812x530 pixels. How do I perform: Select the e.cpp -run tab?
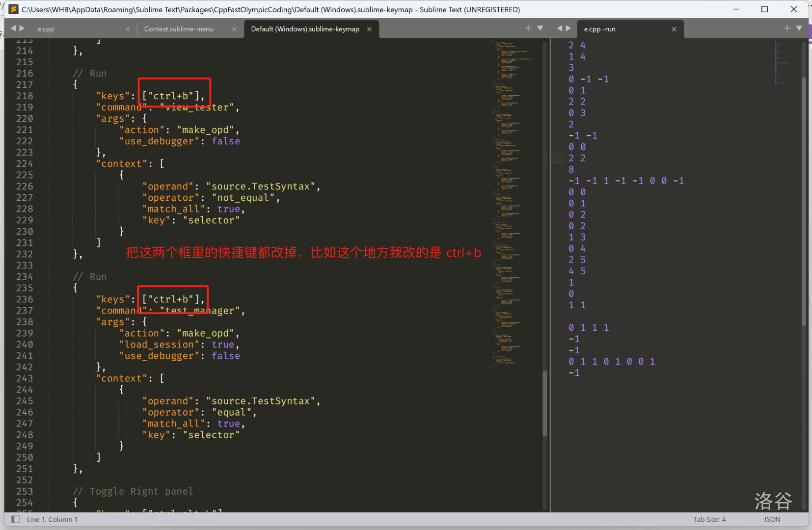(x=599, y=28)
